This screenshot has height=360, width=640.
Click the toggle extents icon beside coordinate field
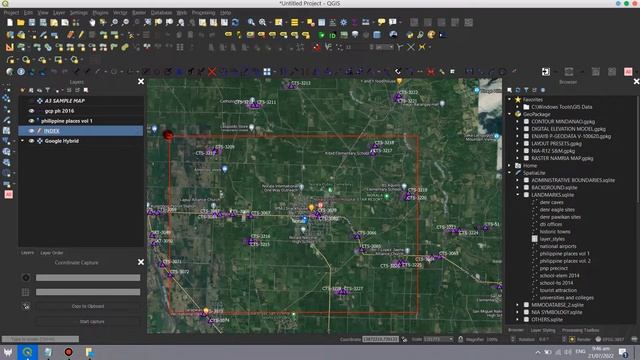(x=404, y=339)
